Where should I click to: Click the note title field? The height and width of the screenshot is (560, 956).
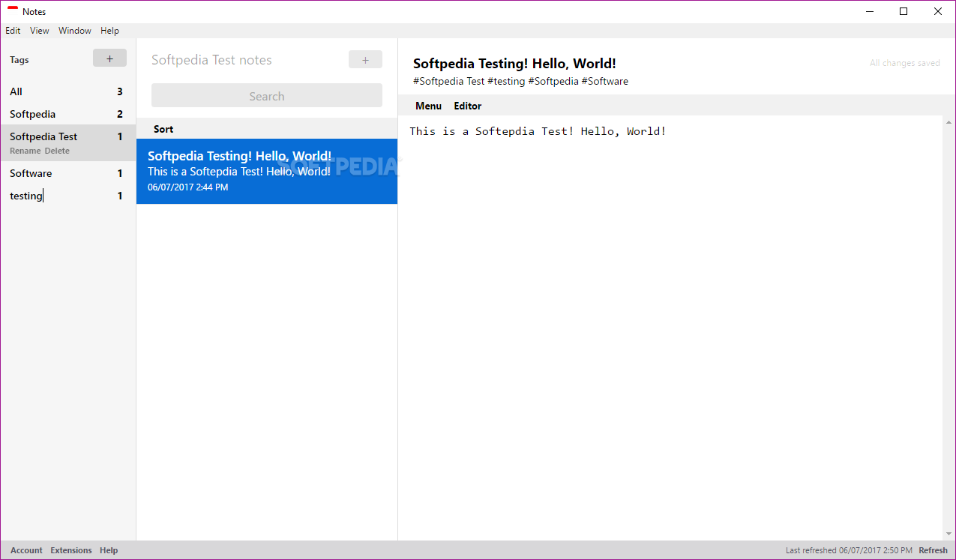click(514, 64)
